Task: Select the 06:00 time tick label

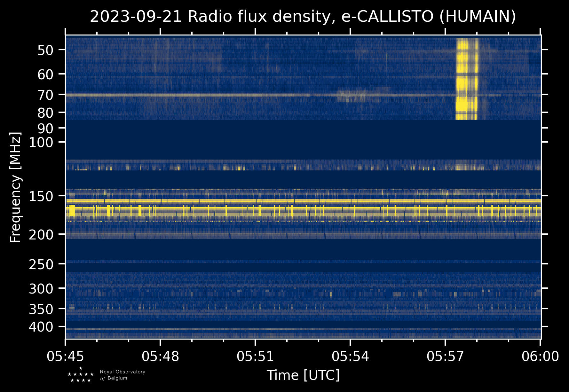Action: point(540,356)
